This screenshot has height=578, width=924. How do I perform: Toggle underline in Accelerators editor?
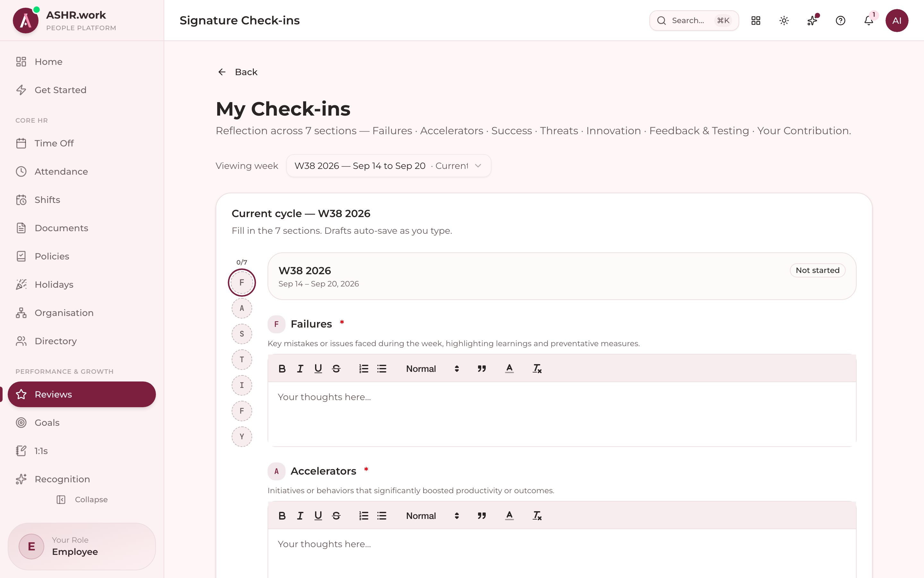(318, 516)
